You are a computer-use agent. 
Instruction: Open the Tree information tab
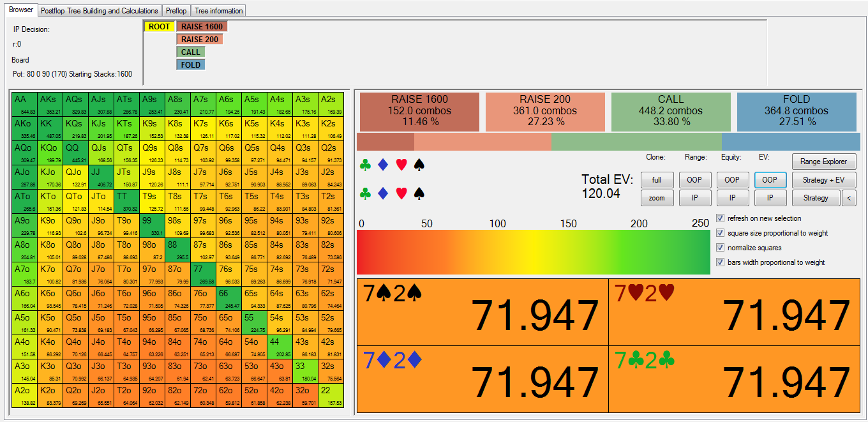coord(218,11)
